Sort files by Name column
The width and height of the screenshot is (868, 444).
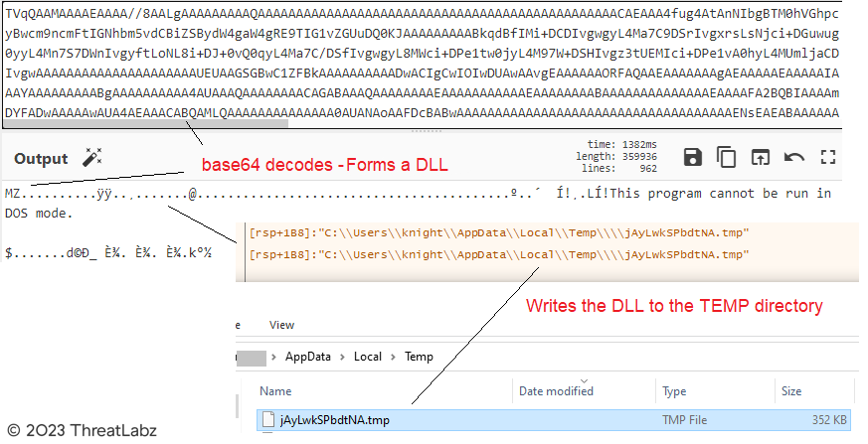(x=275, y=391)
